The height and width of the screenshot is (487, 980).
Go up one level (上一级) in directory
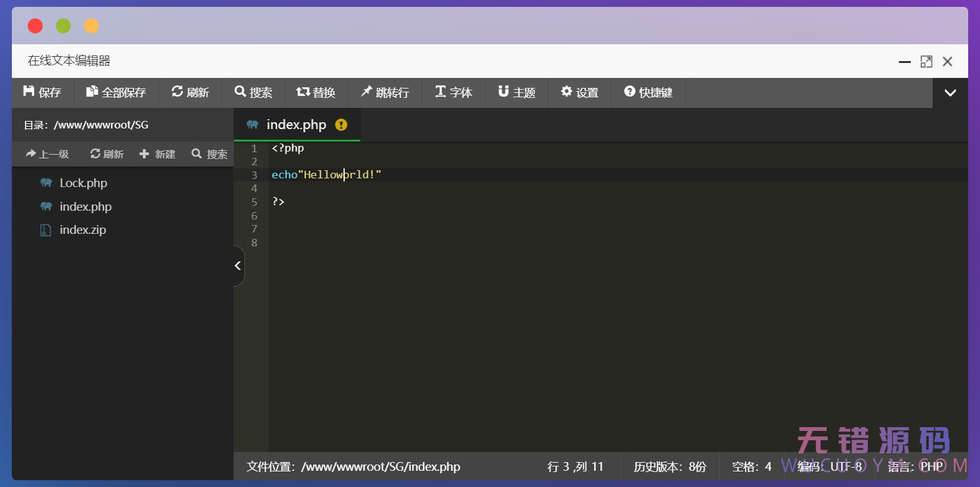click(x=47, y=154)
